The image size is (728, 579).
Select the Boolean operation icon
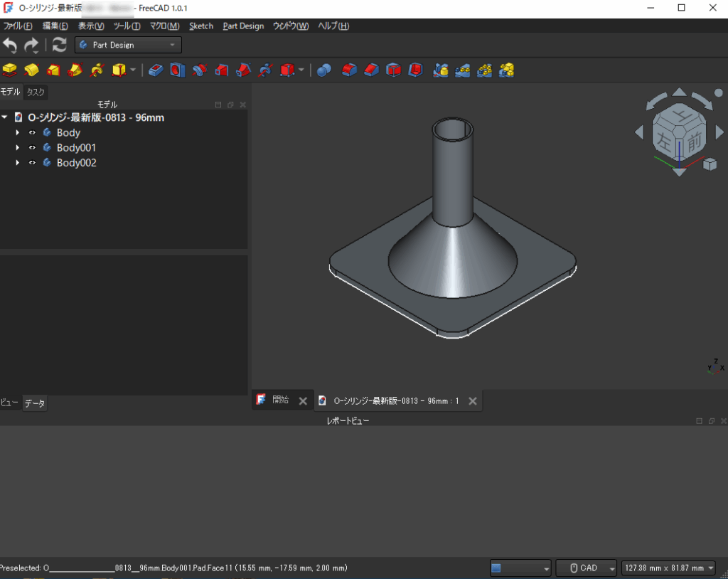(x=324, y=70)
